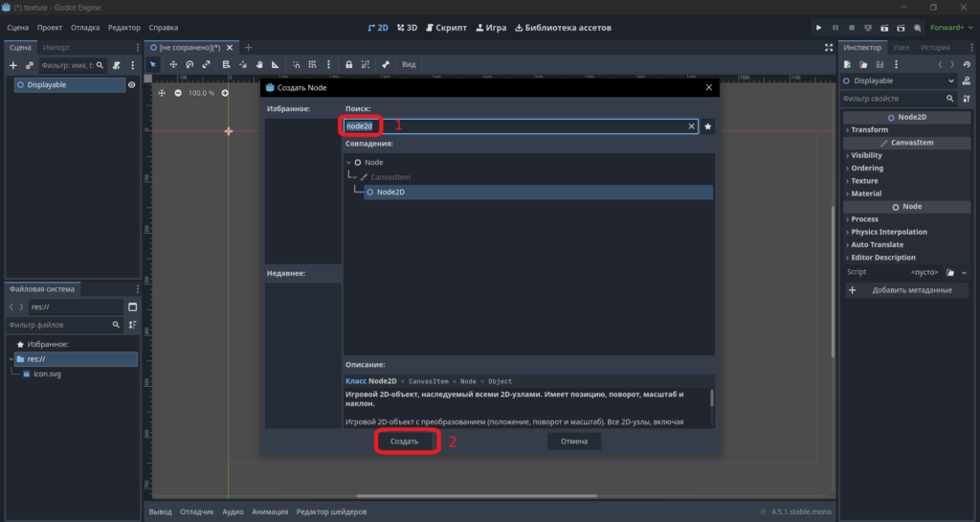Toggle distraction-free mode icon
980x522 pixels.
pyautogui.click(x=829, y=48)
